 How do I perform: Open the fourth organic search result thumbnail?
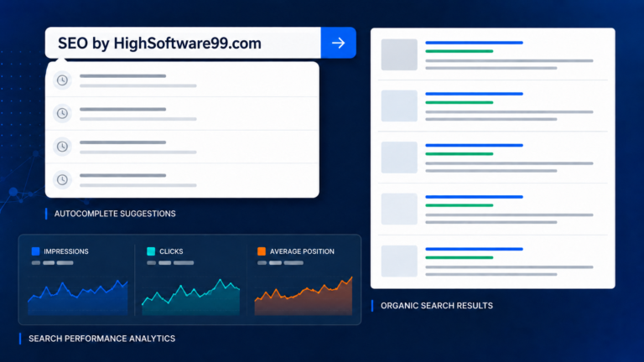click(x=399, y=209)
